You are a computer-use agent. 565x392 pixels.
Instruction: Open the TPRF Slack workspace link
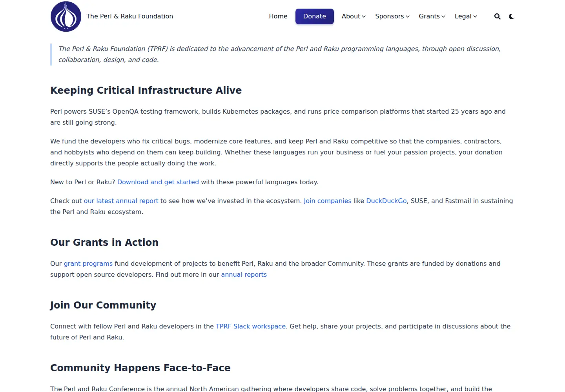(x=251, y=326)
